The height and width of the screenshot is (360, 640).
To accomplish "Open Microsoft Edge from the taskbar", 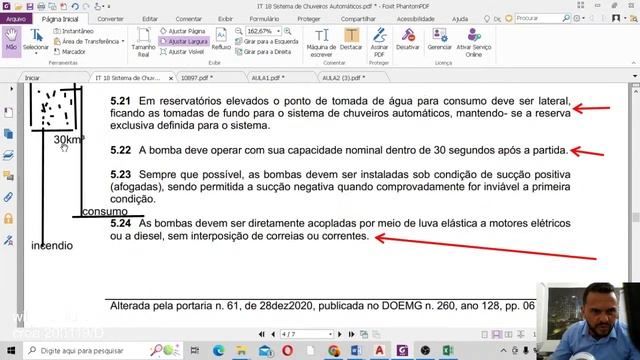I will [218, 351].
